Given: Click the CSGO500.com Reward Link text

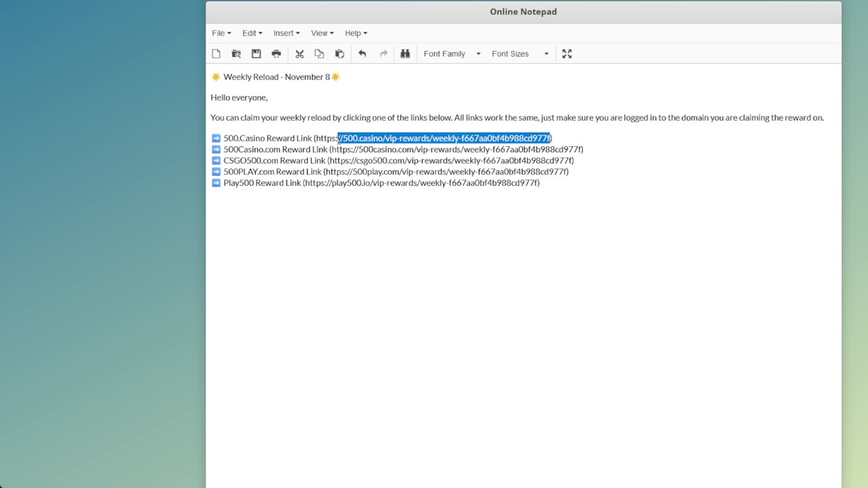Looking at the screenshot, I should click(x=275, y=161).
